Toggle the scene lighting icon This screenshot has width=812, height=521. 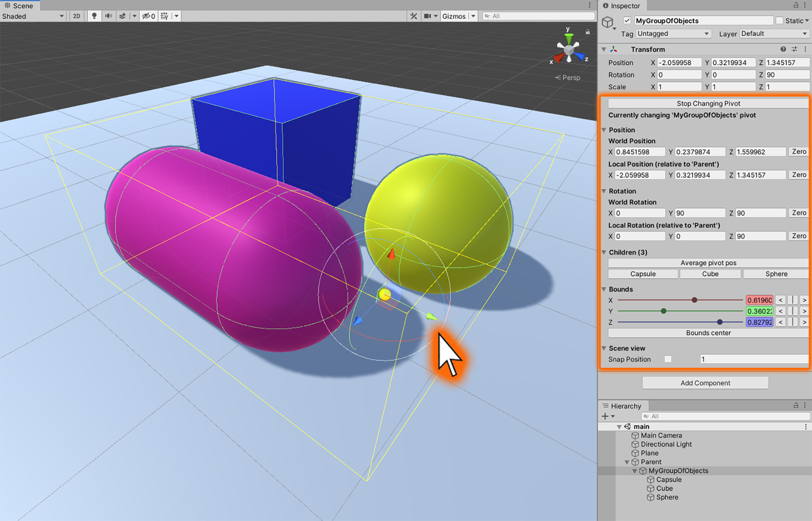(94, 16)
